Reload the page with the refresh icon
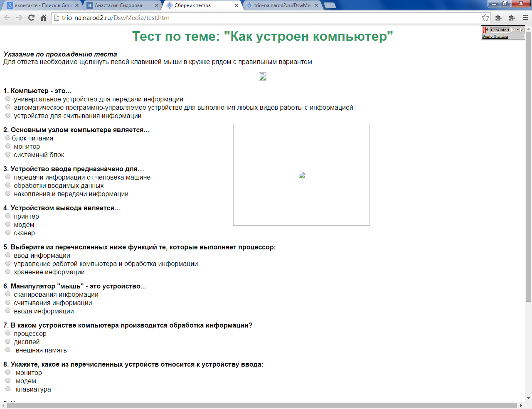 (x=31, y=17)
